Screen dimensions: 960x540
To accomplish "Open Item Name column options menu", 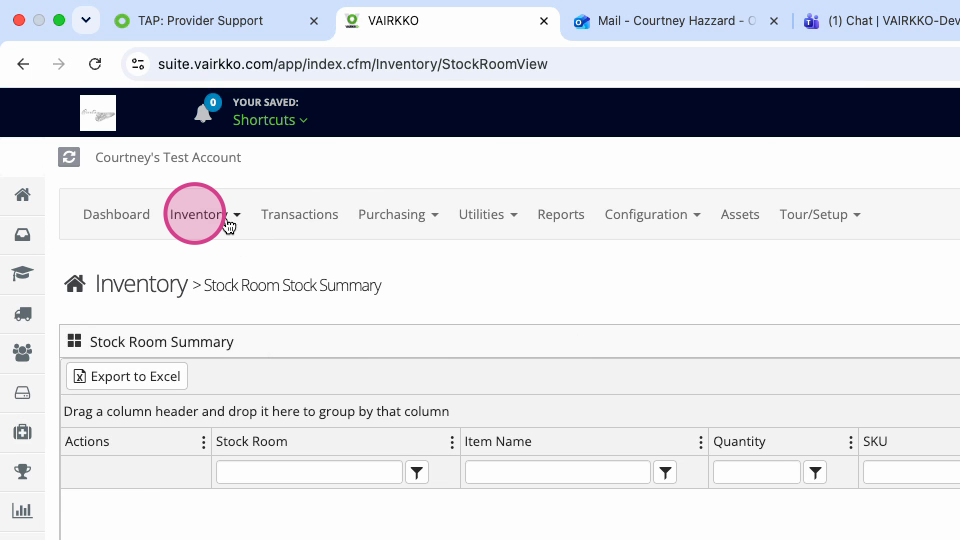I will click(x=701, y=442).
